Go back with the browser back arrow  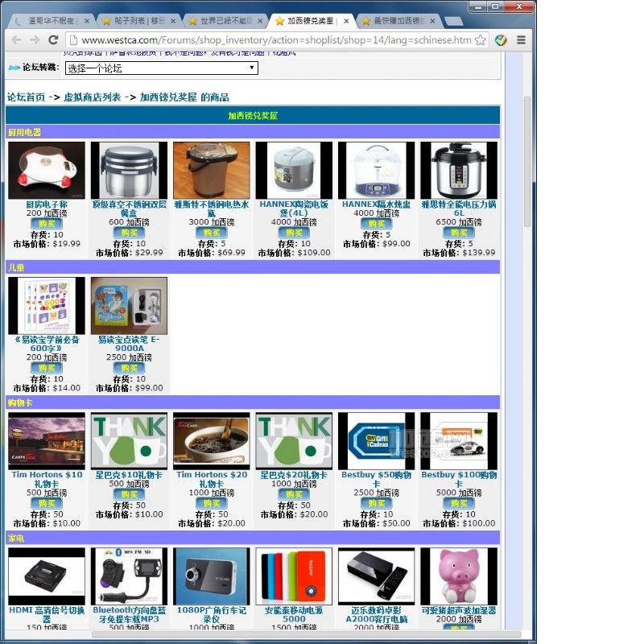coord(16,39)
